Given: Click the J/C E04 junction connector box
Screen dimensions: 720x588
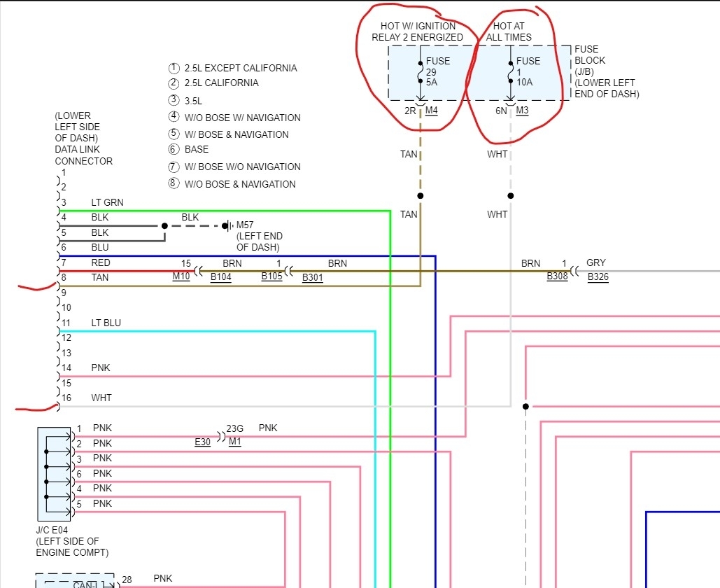Looking at the screenshot, I should 54,474.
